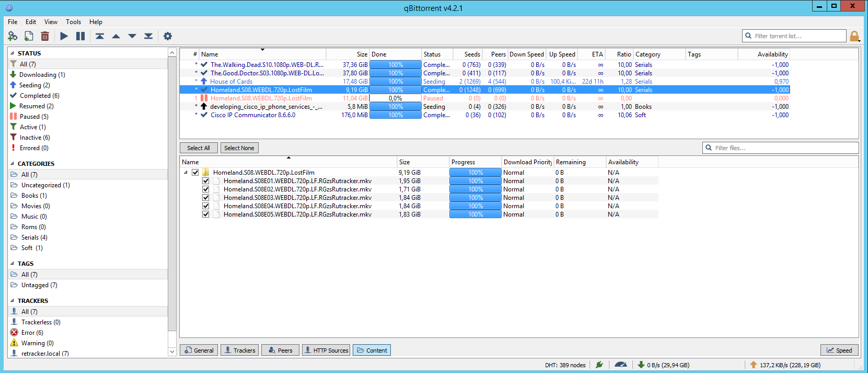Click the Select None button

[x=239, y=148]
